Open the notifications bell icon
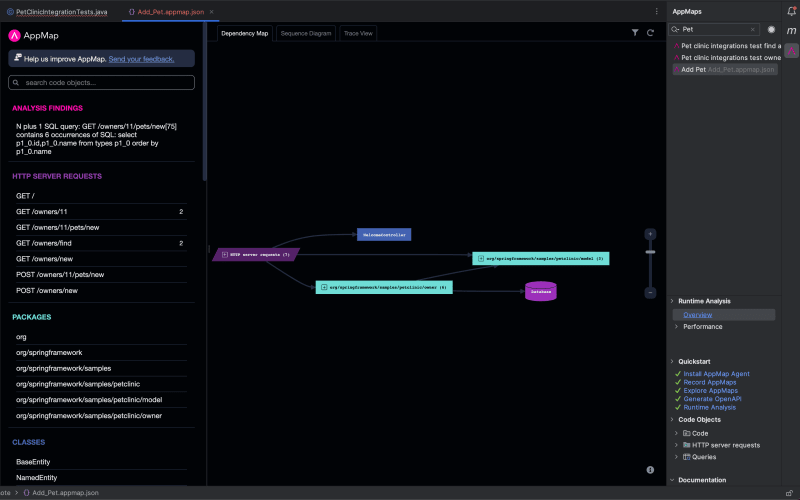This screenshot has width=800, height=500. pyautogui.click(x=791, y=11)
